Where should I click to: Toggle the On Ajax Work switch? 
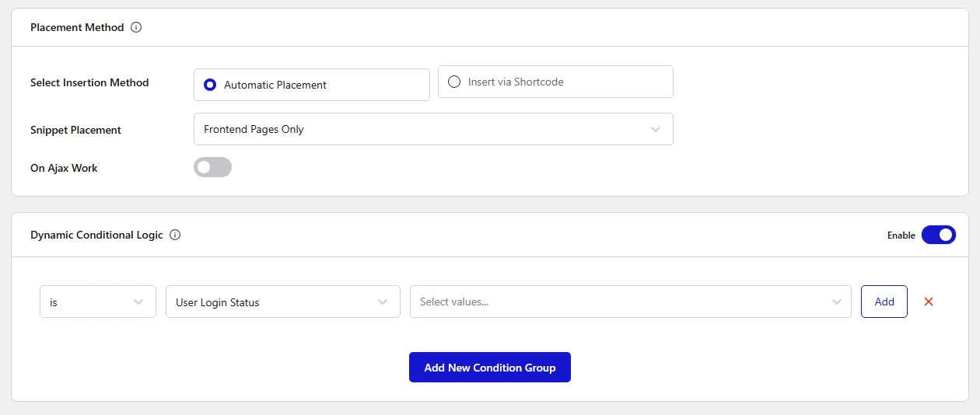coord(212,167)
